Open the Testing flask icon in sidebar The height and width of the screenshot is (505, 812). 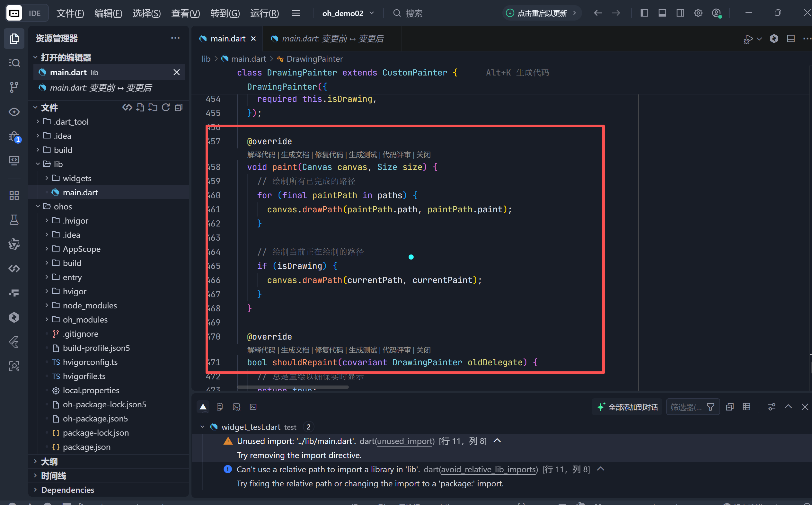click(14, 220)
